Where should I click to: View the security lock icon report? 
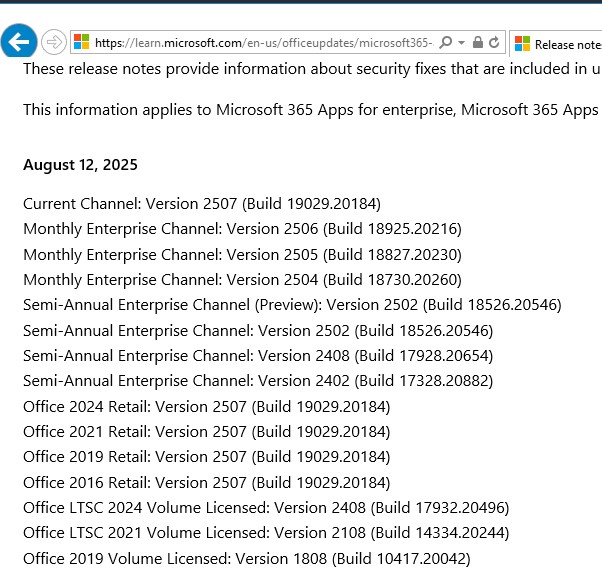click(x=478, y=42)
